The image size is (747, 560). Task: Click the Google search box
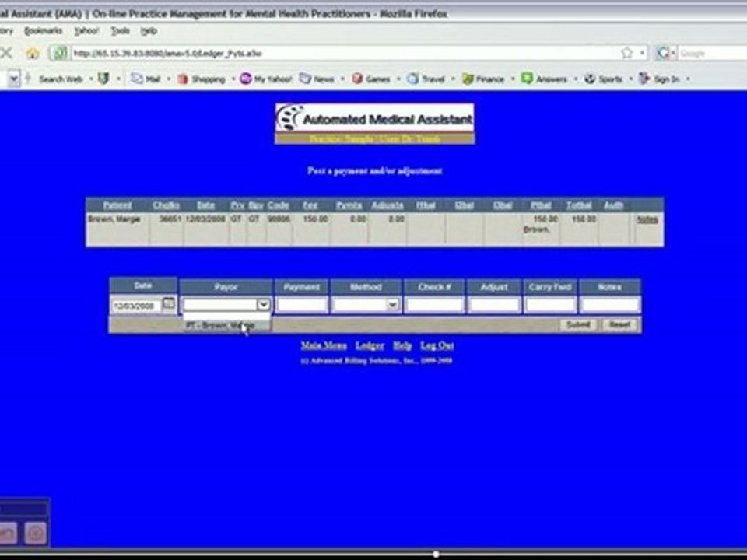712,53
